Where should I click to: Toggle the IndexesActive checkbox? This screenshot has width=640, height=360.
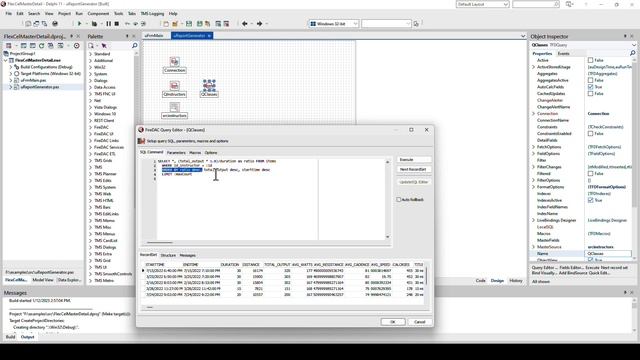(590, 200)
